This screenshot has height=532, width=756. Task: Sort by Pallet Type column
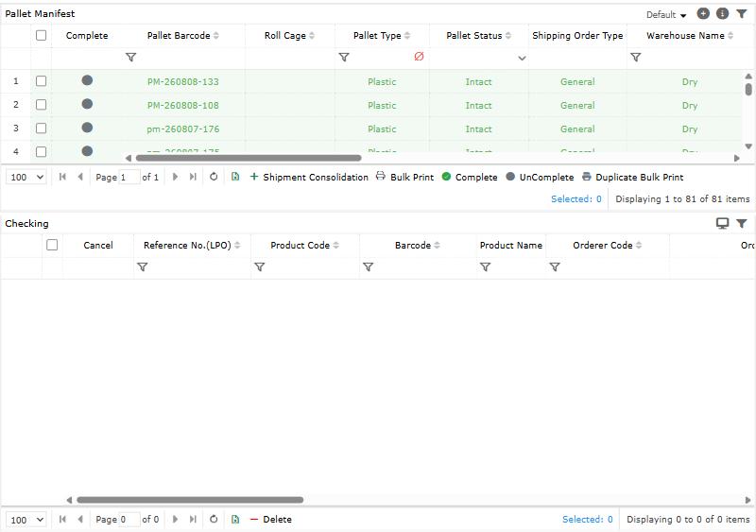click(407, 36)
